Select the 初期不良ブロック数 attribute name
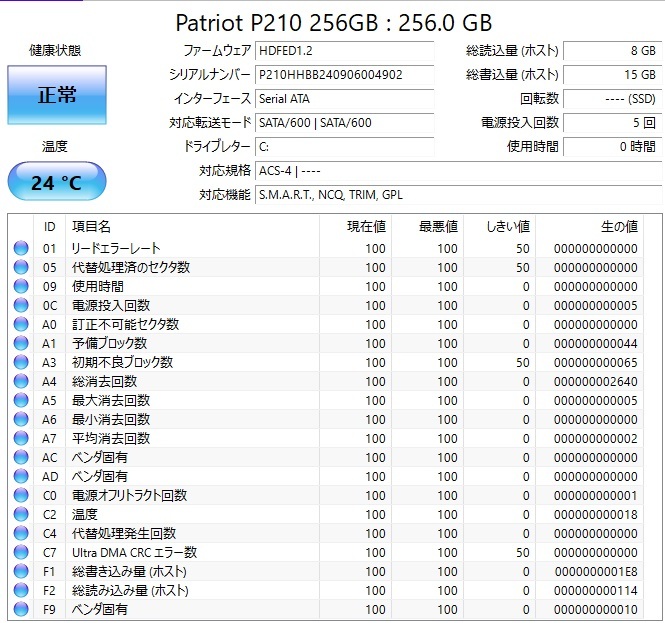 [x=123, y=363]
